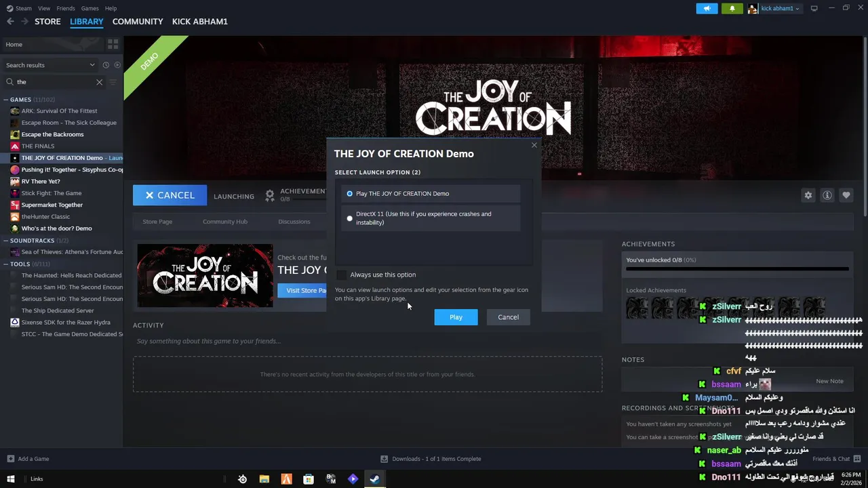Screen dimensions: 868x488
Task: Click the New Note button
Action: (x=829, y=381)
